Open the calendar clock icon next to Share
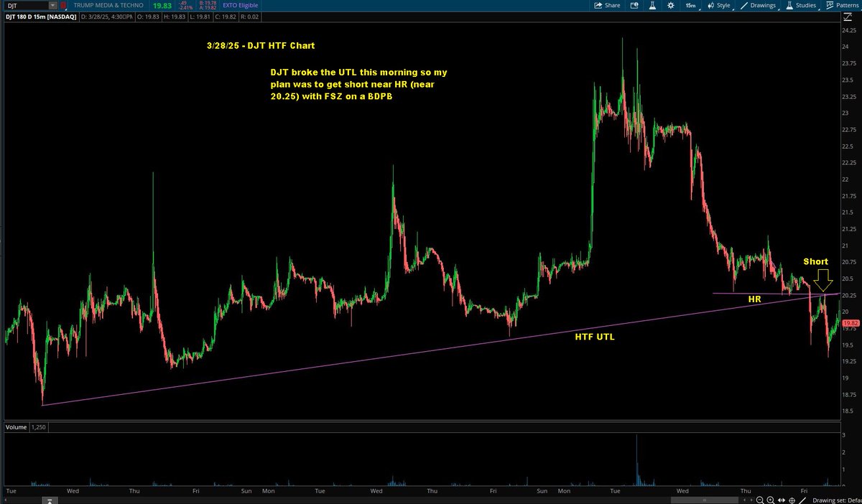Screen dimensions: 862x504 634,5
